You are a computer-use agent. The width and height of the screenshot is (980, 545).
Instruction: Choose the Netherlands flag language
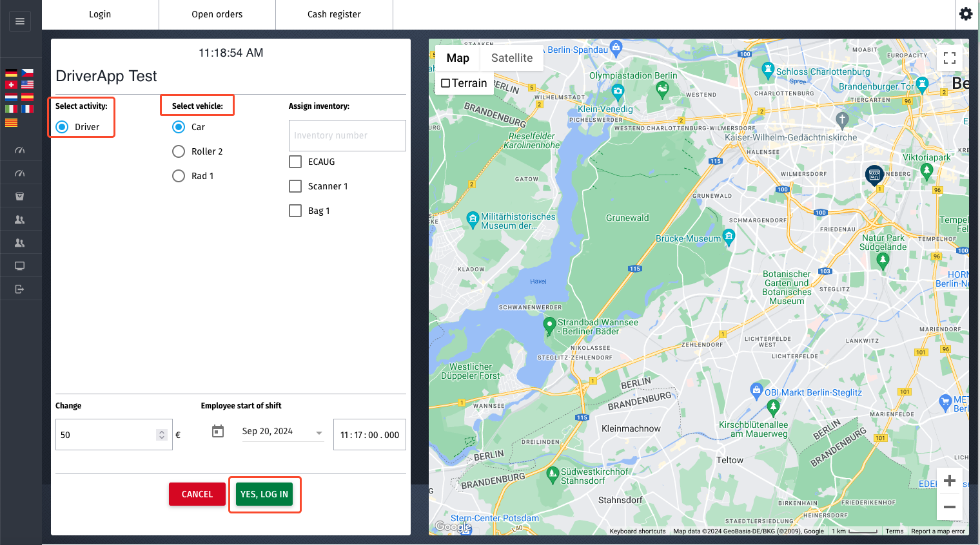coord(11,97)
